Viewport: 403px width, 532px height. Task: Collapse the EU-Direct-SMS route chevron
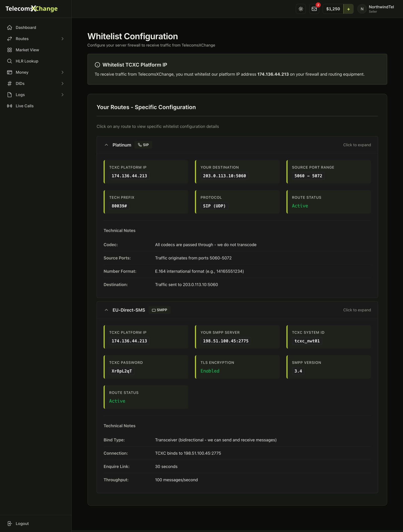[106, 310]
